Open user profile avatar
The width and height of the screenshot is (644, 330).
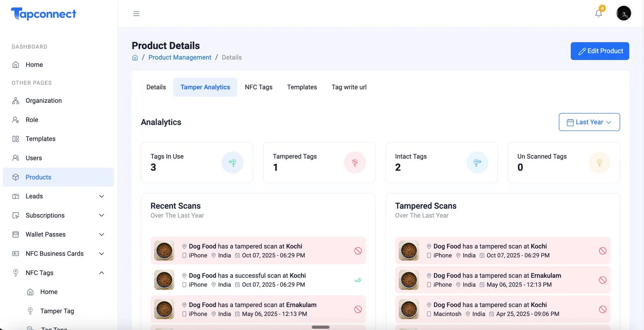pyautogui.click(x=623, y=13)
